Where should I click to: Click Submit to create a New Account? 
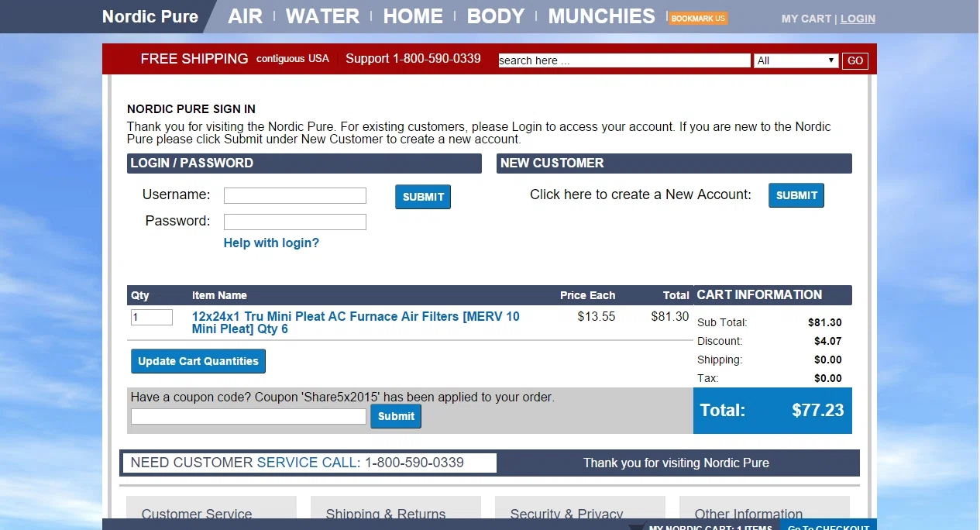pos(796,195)
